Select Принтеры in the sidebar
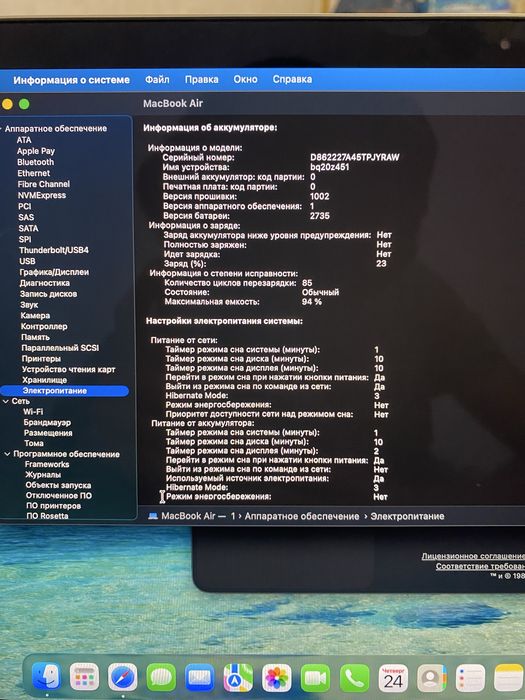 (41, 358)
